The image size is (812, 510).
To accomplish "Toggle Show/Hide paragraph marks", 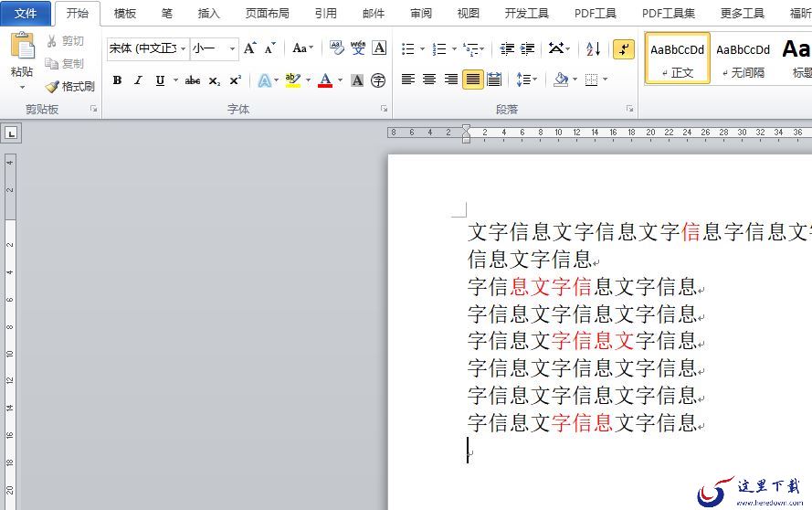I will click(x=624, y=49).
